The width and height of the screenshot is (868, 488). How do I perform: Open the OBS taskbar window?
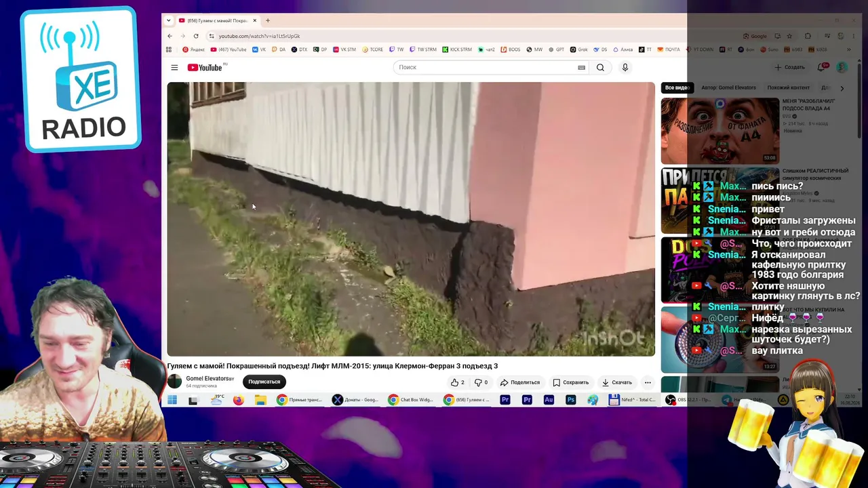coord(690,400)
